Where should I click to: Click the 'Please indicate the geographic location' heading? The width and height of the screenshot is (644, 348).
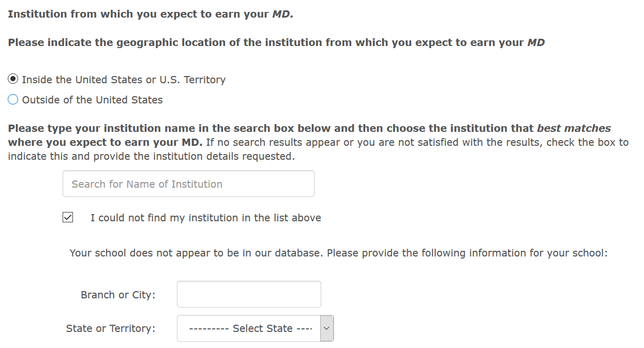(x=276, y=42)
